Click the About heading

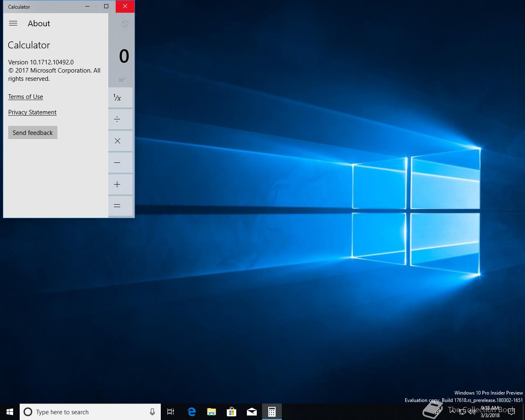click(39, 23)
